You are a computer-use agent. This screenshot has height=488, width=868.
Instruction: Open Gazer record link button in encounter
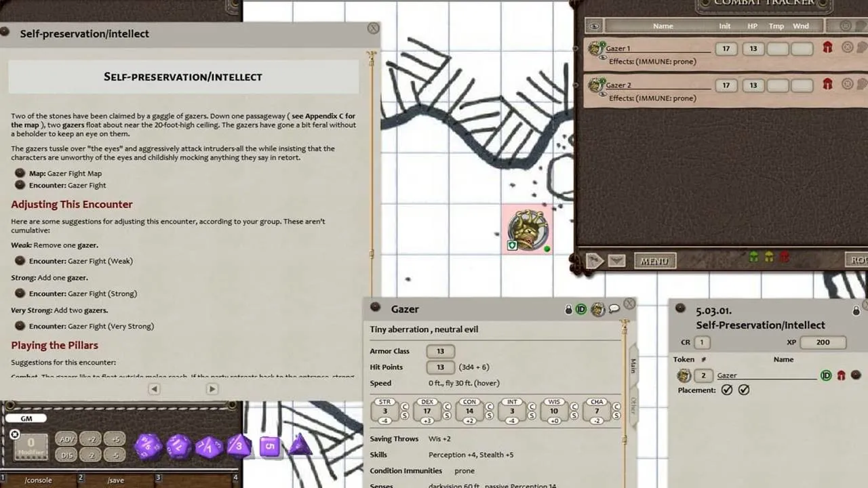click(856, 375)
